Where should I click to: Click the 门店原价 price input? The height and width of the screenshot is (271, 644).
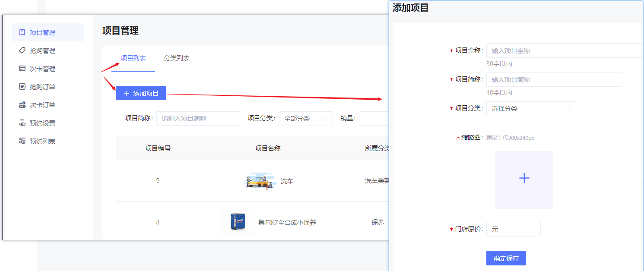click(x=513, y=229)
